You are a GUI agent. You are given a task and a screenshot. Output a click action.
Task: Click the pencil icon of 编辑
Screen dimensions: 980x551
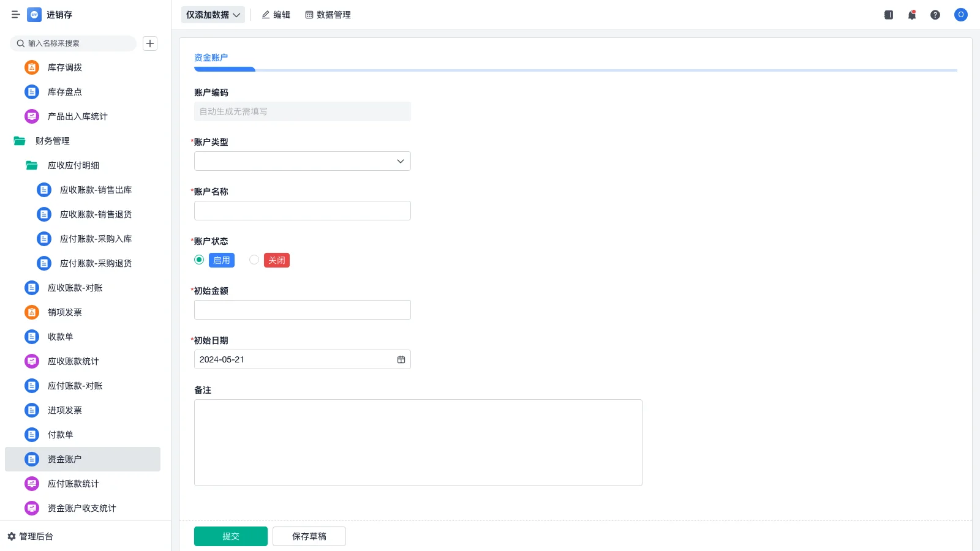pos(266,15)
